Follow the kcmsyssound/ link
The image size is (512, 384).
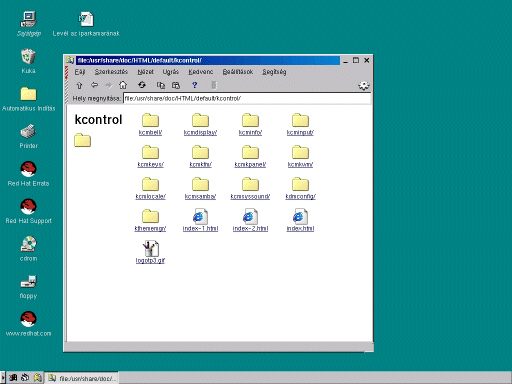pos(250,197)
